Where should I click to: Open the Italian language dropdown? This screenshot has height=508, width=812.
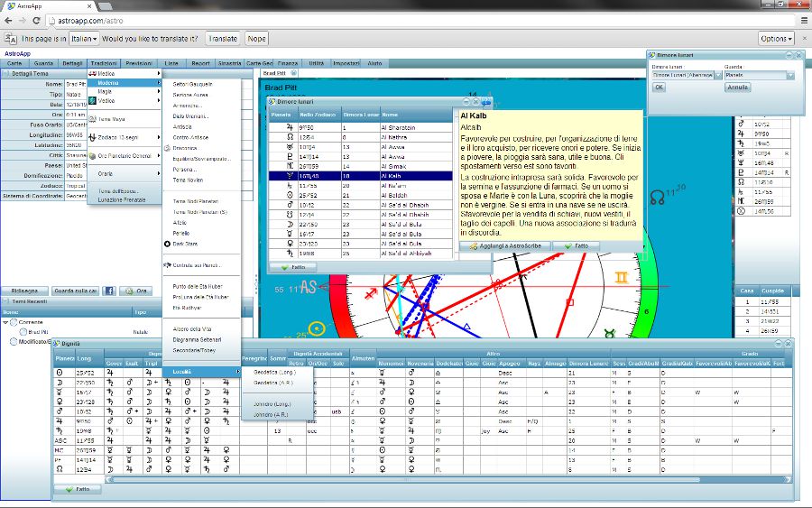(x=84, y=39)
